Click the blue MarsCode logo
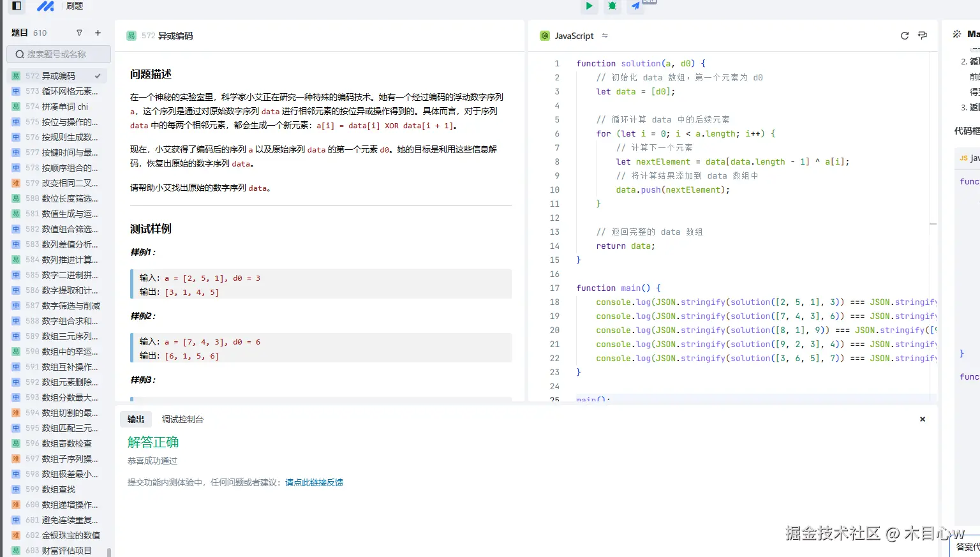 pos(45,6)
